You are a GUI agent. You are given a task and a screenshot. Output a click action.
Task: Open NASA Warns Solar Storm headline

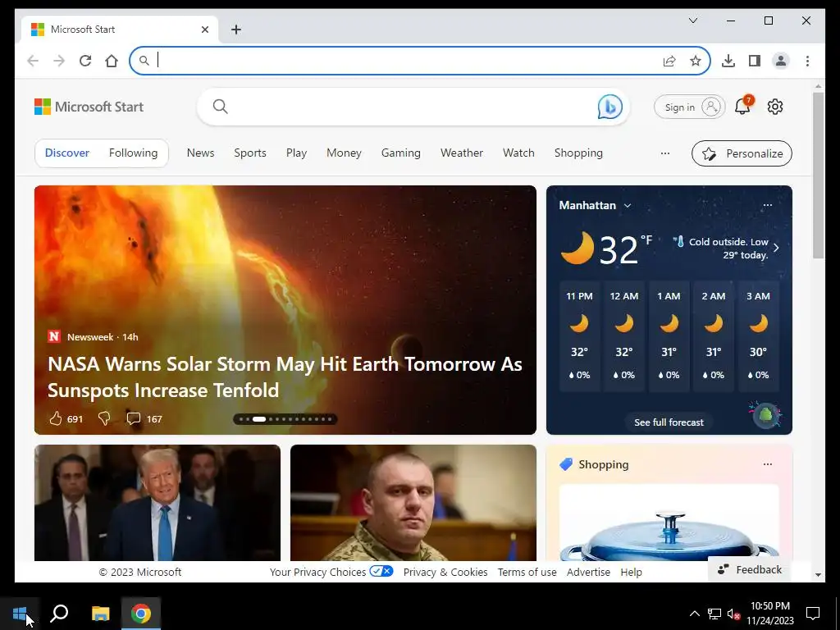285,377
